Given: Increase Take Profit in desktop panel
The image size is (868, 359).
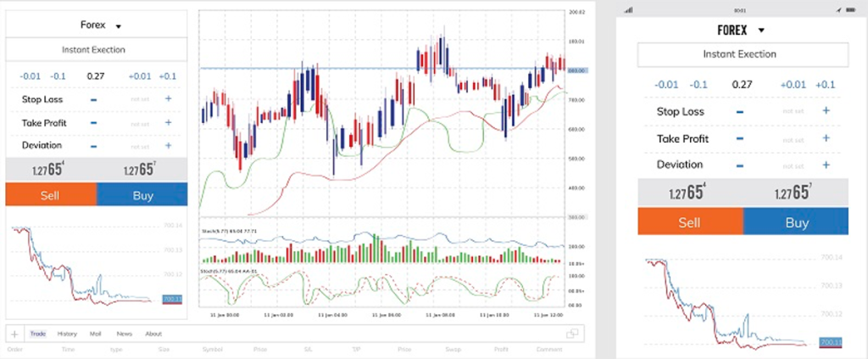Looking at the screenshot, I should pyautogui.click(x=169, y=122).
